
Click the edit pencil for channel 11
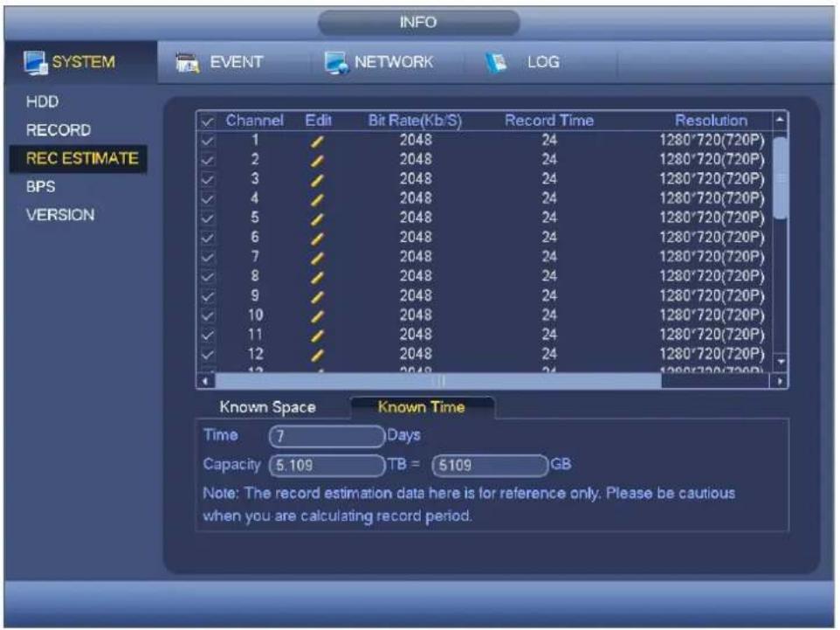317,336
